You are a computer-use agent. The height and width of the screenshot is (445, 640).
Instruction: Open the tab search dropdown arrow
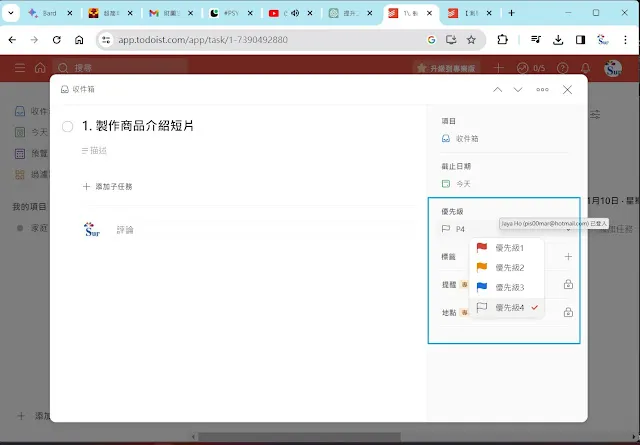11,13
